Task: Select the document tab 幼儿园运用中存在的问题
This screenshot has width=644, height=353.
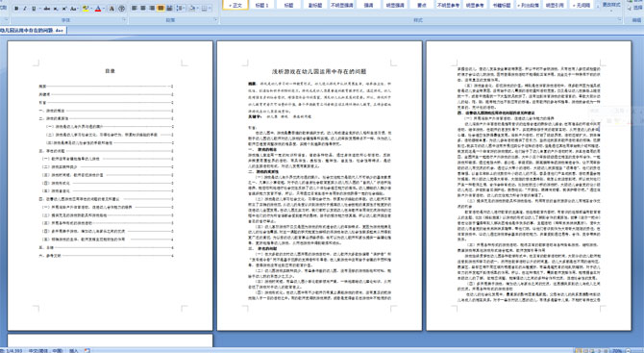Action: click(33, 30)
